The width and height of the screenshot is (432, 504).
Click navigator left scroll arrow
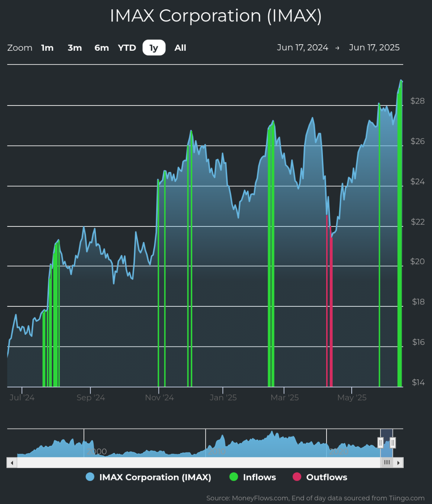coord(12,463)
